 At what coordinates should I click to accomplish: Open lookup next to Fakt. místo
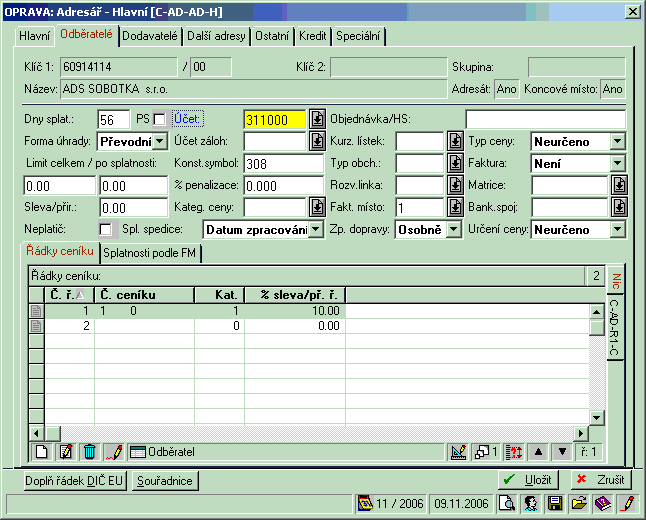tap(455, 207)
